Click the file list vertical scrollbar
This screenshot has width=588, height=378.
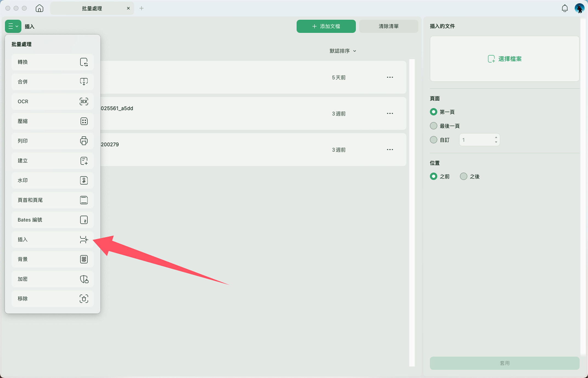(x=412, y=213)
